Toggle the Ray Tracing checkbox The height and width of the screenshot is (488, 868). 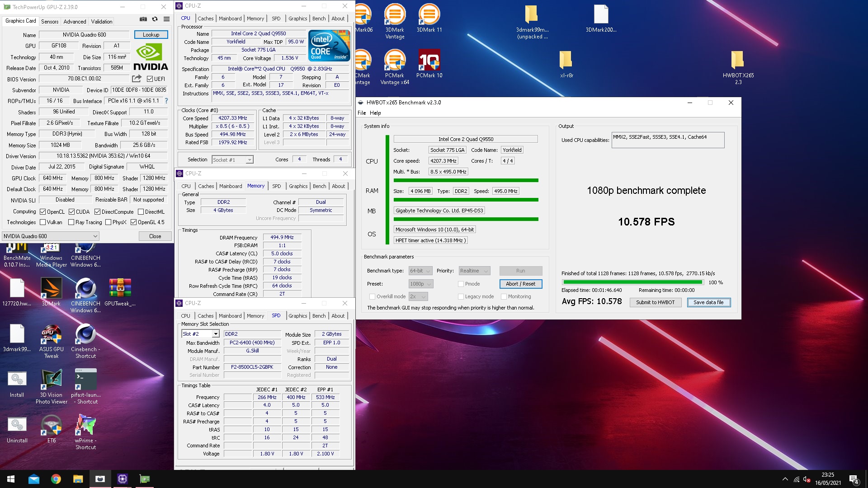(x=71, y=222)
